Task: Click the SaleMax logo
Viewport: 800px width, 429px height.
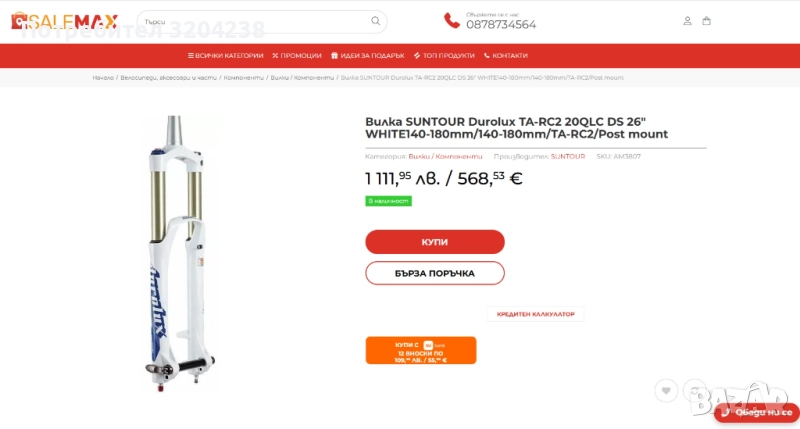Action: (64, 21)
